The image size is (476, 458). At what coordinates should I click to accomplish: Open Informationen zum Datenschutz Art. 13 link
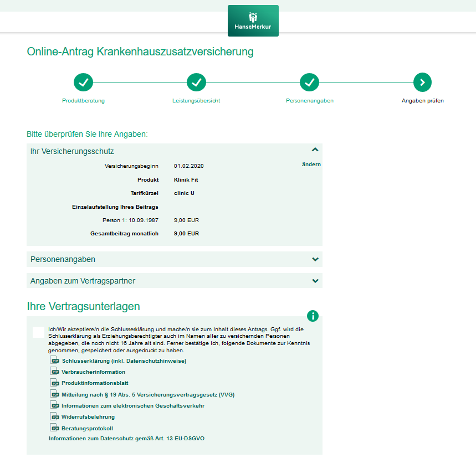pyautogui.click(x=127, y=439)
